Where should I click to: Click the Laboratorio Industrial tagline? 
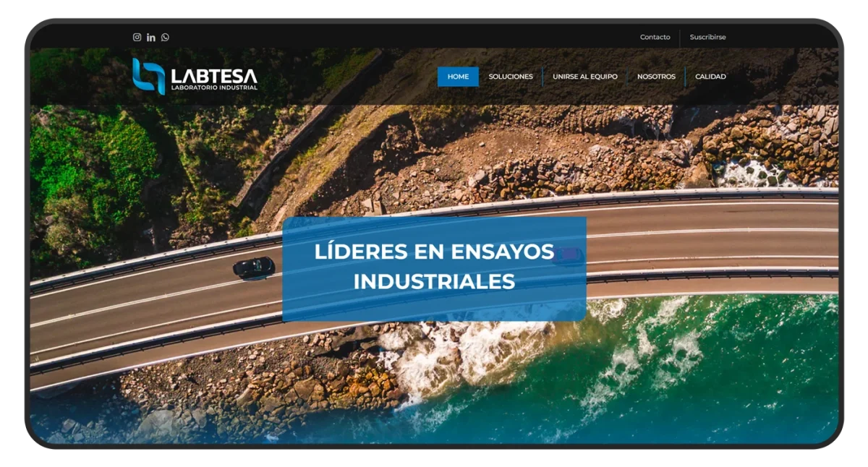click(x=213, y=88)
